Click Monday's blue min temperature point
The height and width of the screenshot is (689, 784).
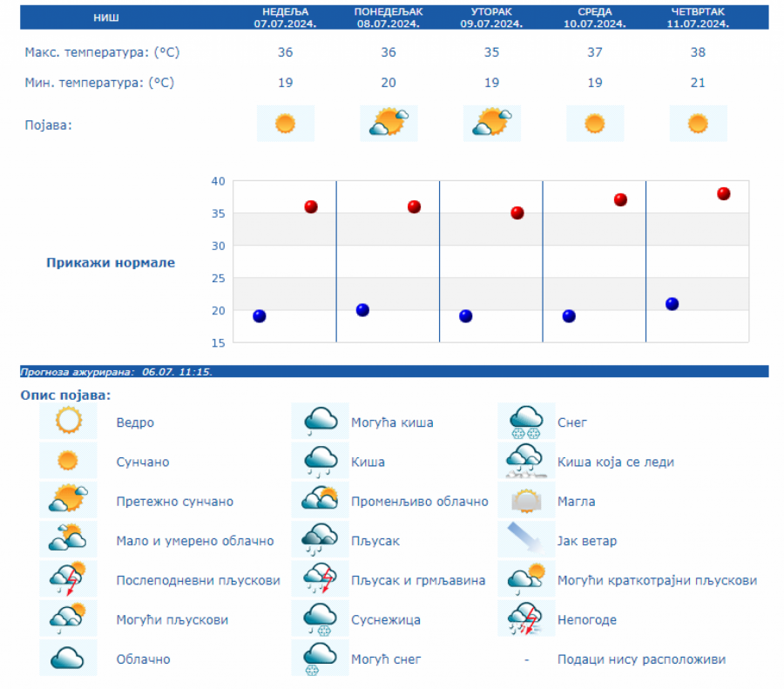362,310
